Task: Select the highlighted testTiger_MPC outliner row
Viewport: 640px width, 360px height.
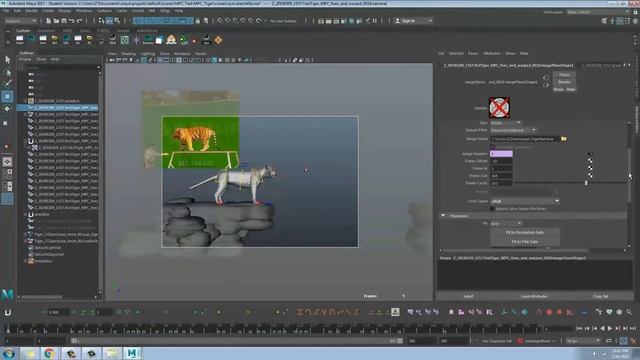Action: [x=58, y=108]
